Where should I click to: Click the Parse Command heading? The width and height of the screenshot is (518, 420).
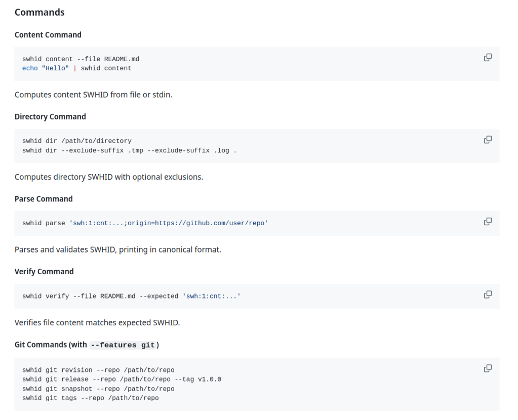tap(44, 199)
